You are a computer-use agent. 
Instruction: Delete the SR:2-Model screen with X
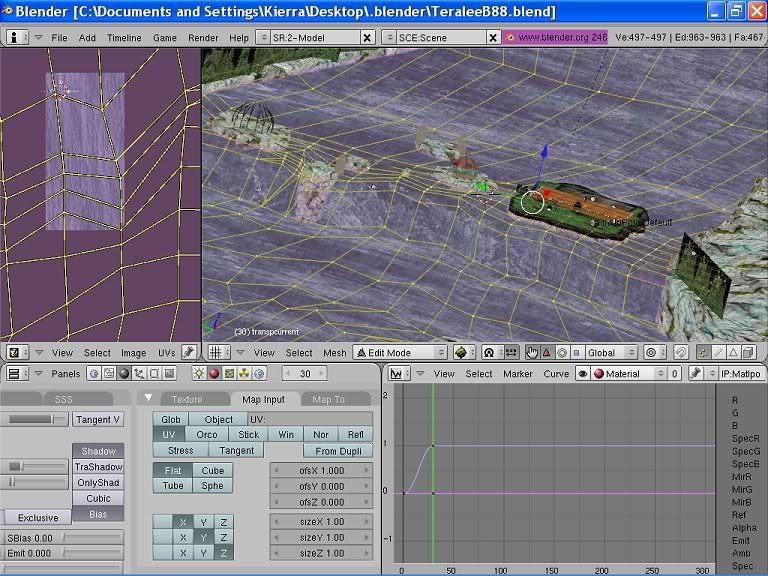click(367, 37)
